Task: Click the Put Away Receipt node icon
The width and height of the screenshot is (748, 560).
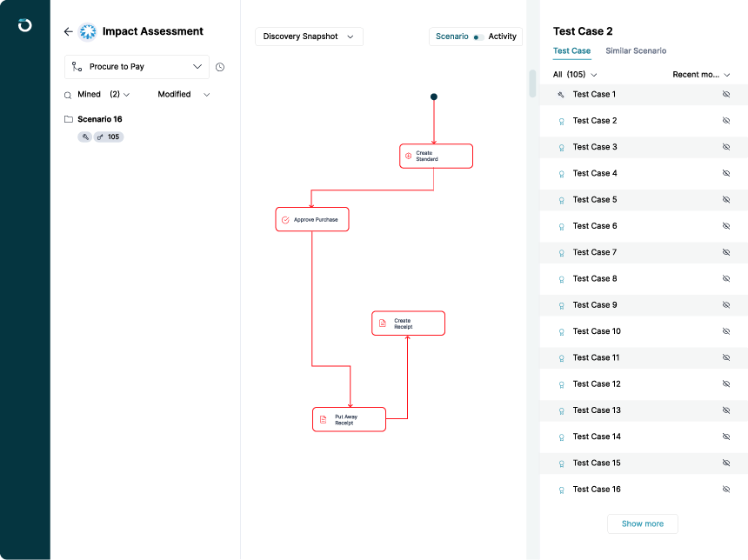Action: click(x=323, y=419)
